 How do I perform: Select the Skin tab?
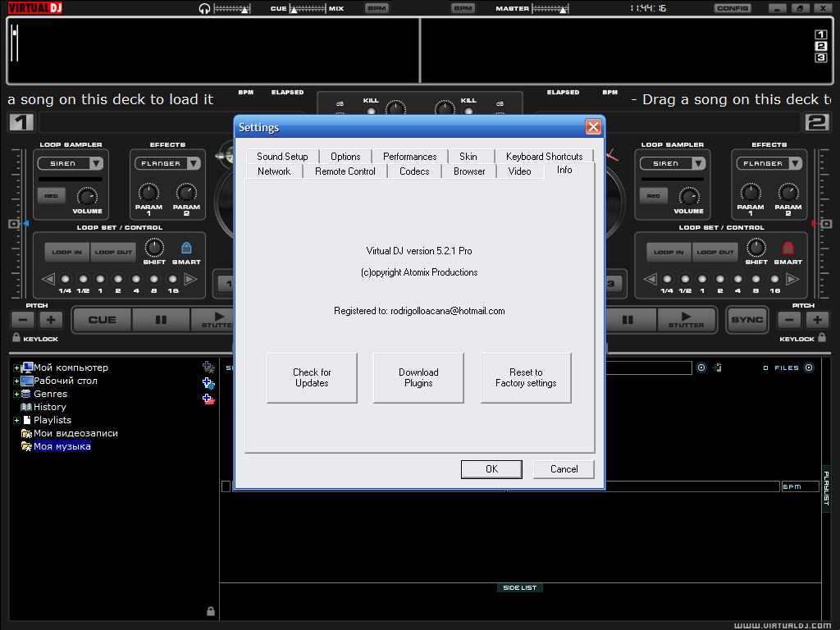468,157
